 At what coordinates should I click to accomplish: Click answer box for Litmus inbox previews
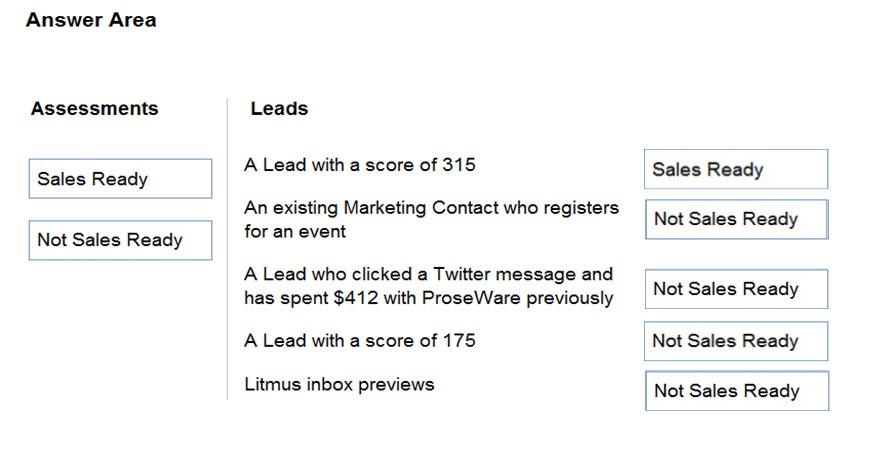click(737, 390)
